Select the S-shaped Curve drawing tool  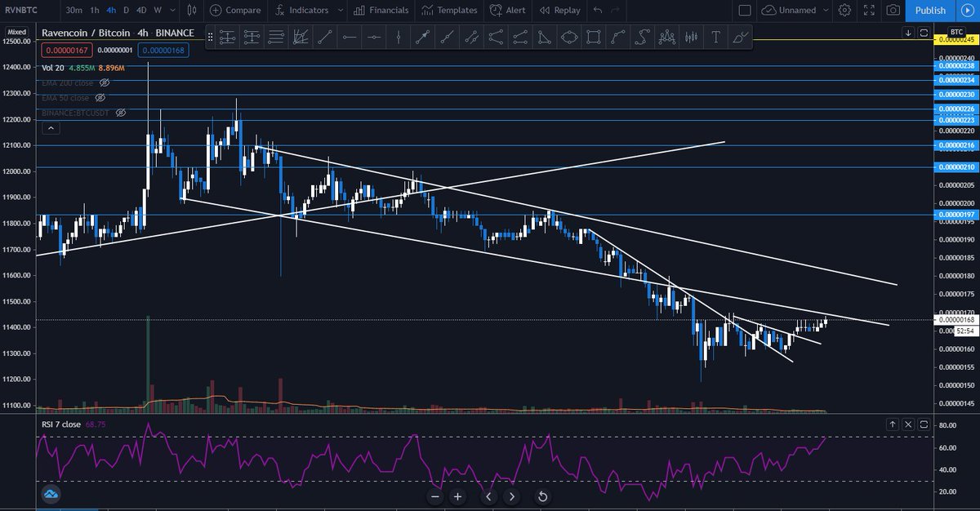coord(642,38)
